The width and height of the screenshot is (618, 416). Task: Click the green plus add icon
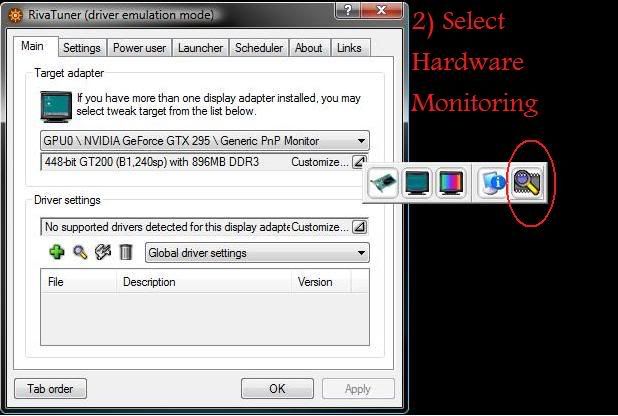point(57,253)
